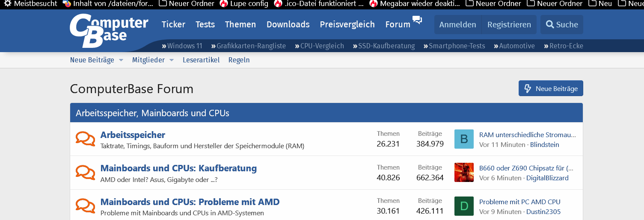Expand the Mitglieder dropdown arrow
This screenshot has height=220, width=644.
click(172, 60)
